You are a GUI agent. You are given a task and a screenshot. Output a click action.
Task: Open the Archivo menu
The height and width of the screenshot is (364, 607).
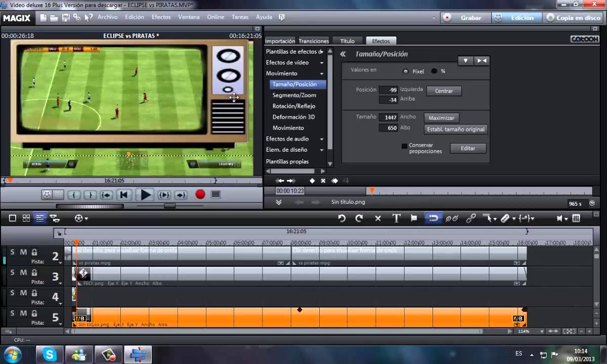pyautogui.click(x=107, y=17)
